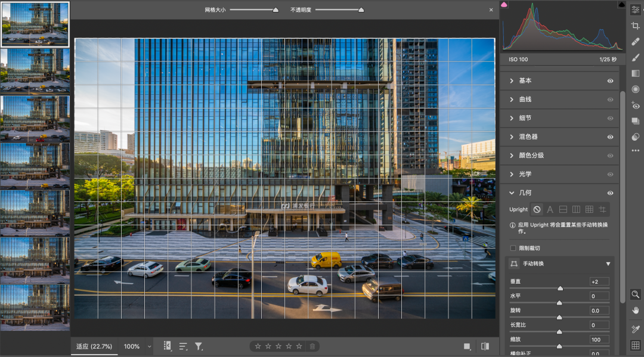
Task: Choose the Radial Filter circle tool
Action: 635,89
